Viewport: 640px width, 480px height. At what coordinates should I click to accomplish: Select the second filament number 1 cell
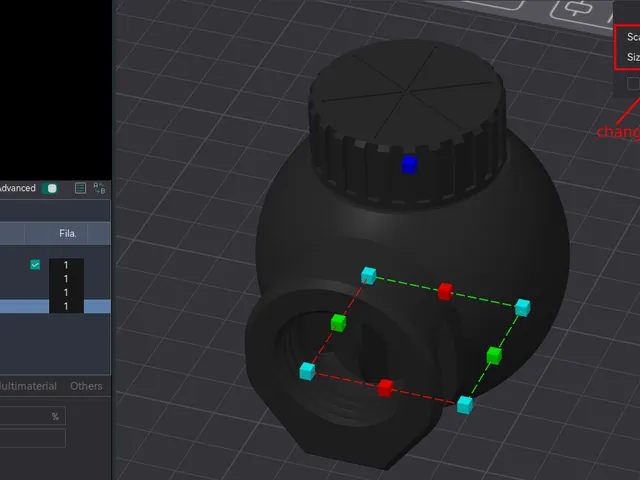coord(66,279)
